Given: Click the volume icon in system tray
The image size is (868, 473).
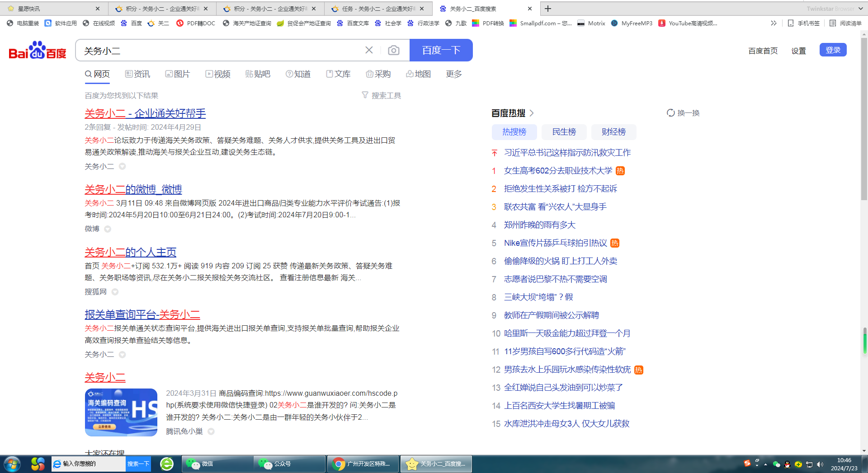Looking at the screenshot, I should point(820,464).
